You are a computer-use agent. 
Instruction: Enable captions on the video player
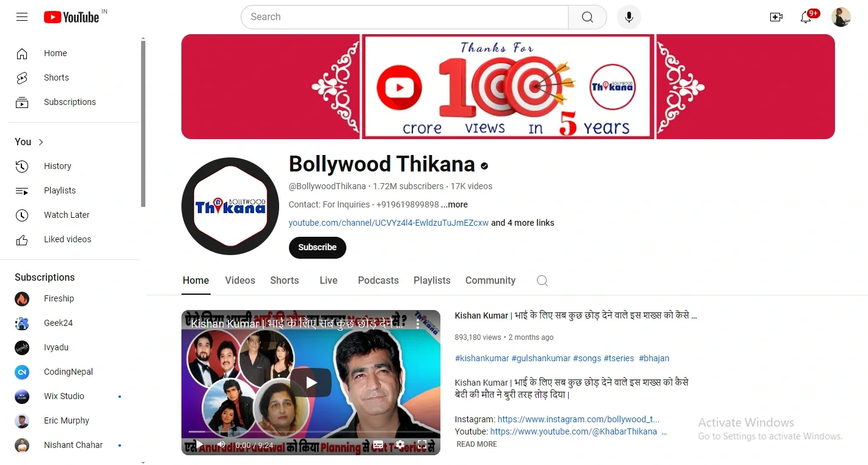377,444
